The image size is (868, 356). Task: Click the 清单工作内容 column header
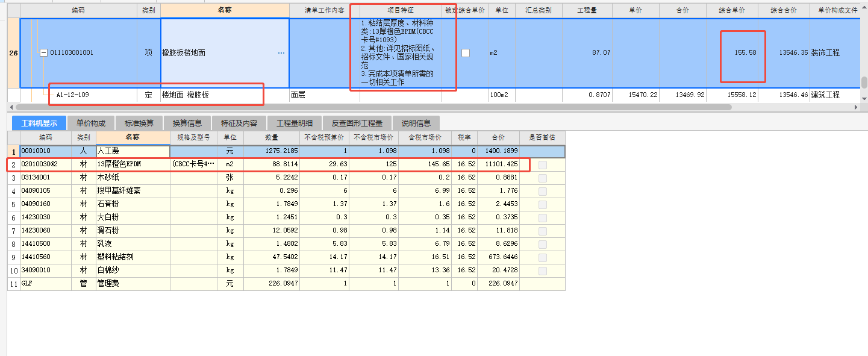(325, 11)
